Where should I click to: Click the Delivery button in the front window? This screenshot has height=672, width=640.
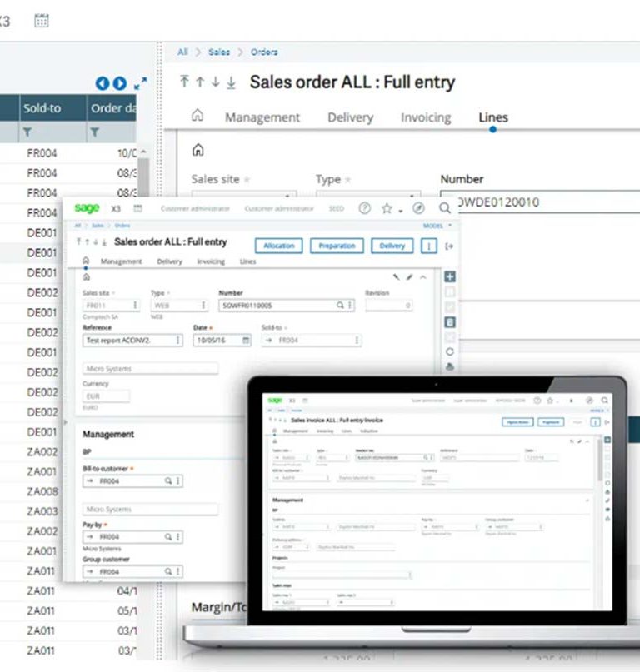point(392,246)
